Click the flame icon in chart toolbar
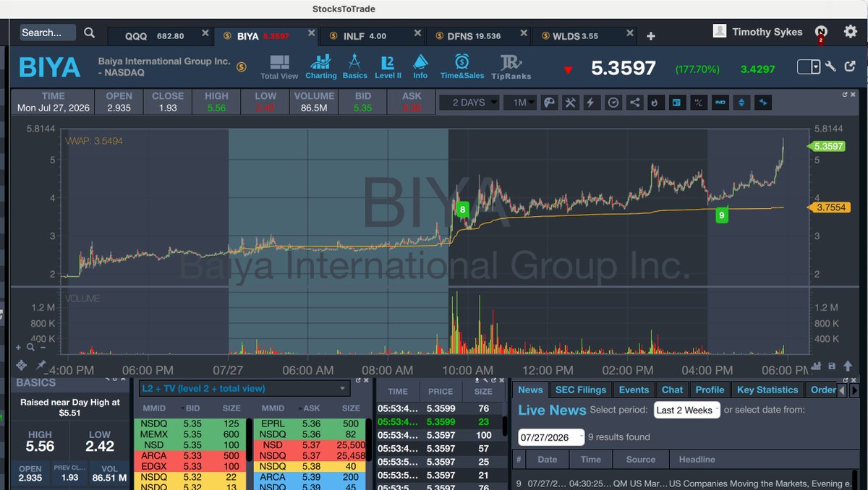 coord(655,103)
